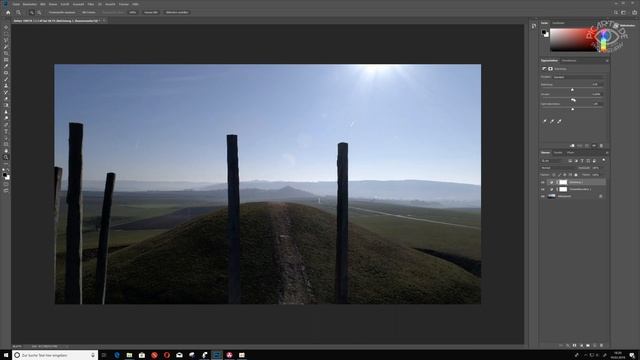Switch to the Kanäle tab
The height and width of the screenshot is (360, 640).
coord(558,153)
